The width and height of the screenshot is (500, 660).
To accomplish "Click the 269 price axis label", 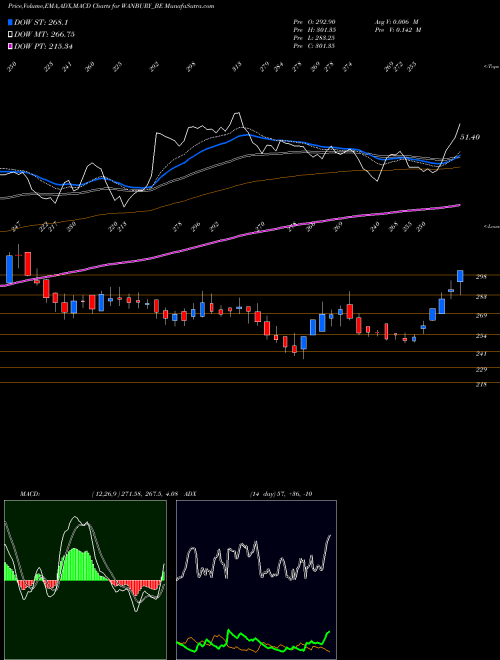I will coord(481,316).
